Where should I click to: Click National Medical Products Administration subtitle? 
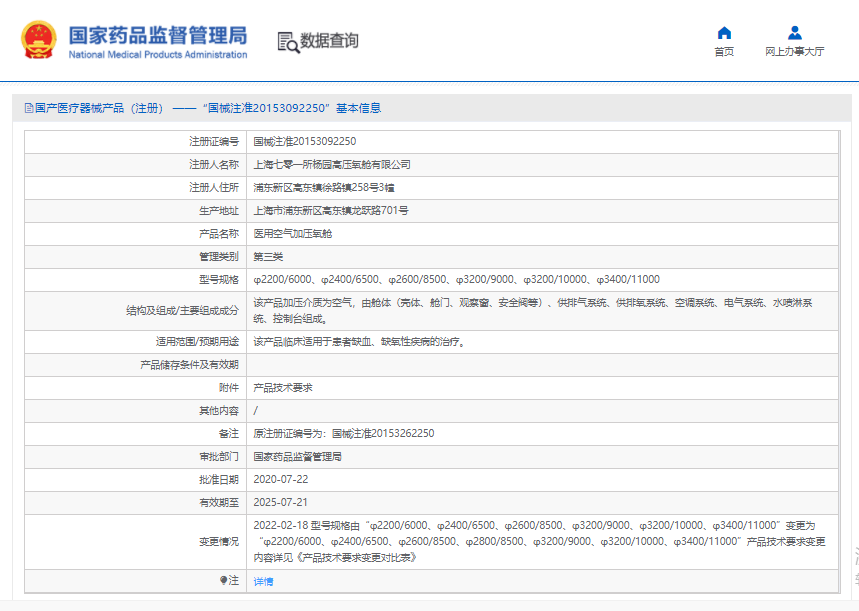(158, 55)
